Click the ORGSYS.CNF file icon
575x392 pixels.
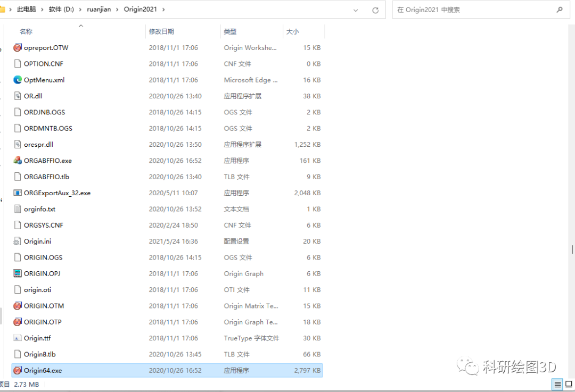tap(17, 225)
